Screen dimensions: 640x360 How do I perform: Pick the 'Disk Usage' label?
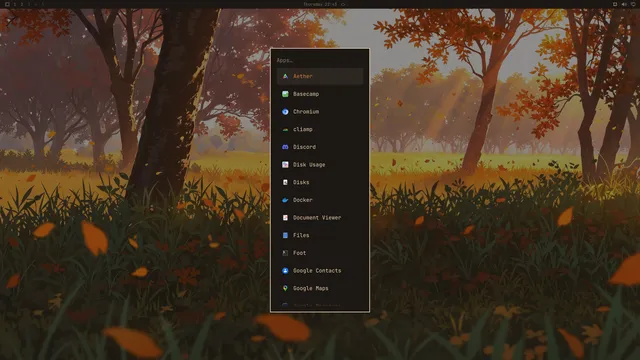(x=309, y=165)
